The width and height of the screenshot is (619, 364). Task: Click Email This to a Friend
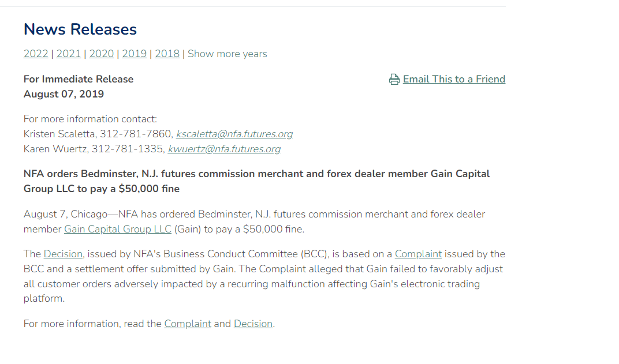pyautogui.click(x=454, y=79)
